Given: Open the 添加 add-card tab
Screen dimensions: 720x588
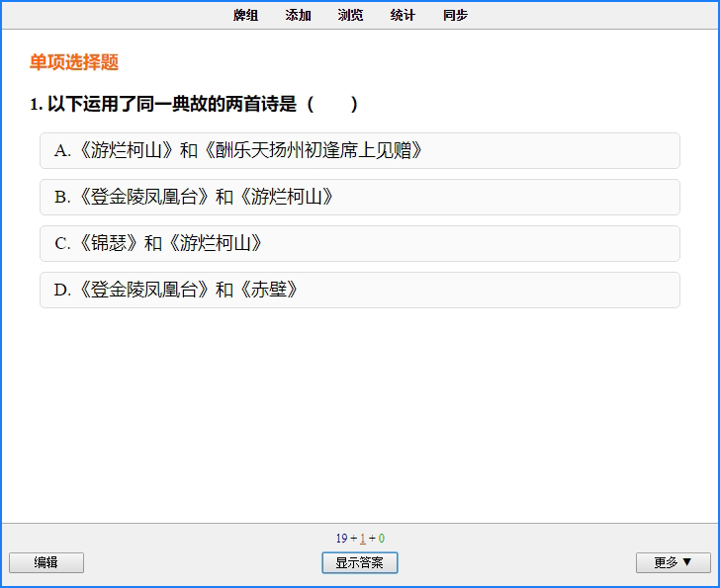Looking at the screenshot, I should click(298, 15).
